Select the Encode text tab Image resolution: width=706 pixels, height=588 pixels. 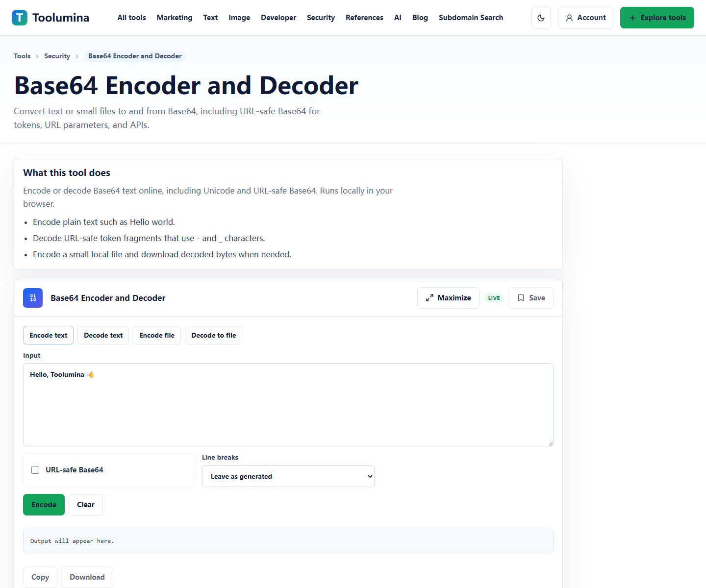[48, 335]
